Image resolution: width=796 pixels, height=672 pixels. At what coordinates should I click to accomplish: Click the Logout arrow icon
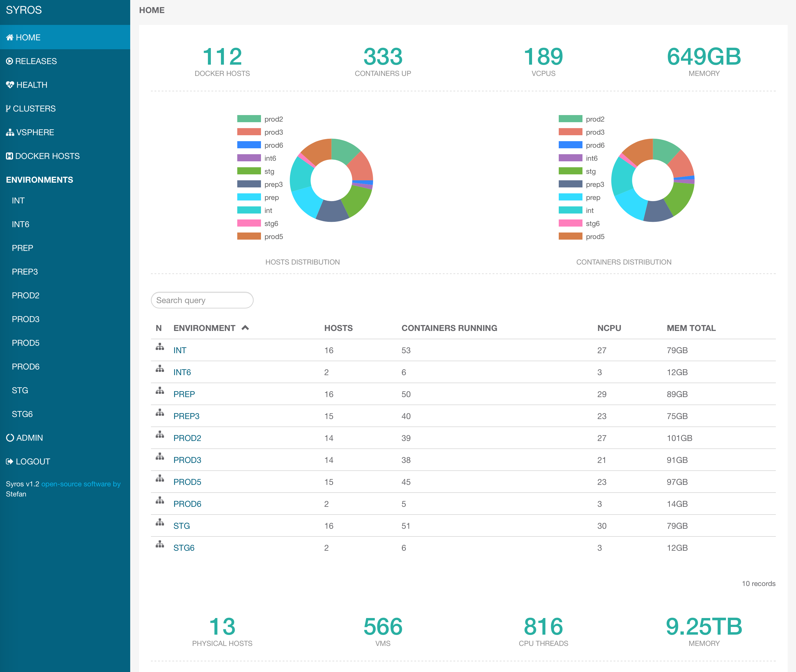9,461
